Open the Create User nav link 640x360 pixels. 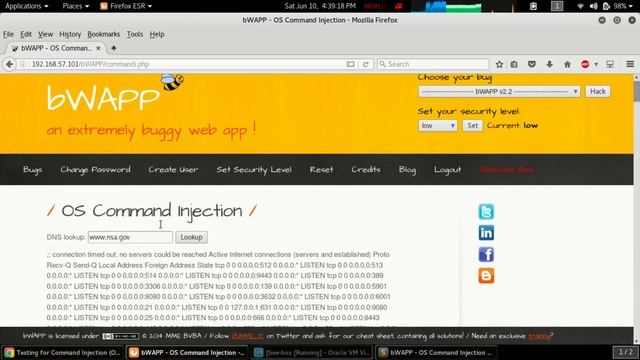[173, 169]
